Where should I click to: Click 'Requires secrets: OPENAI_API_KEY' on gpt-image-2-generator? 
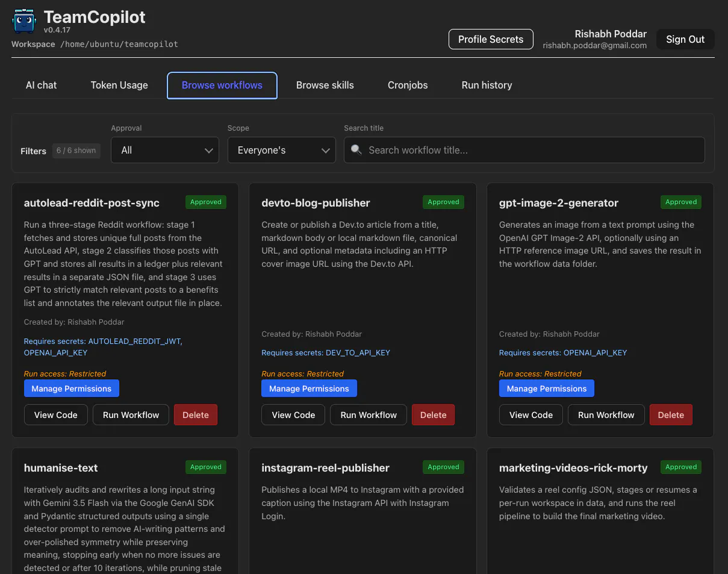tap(563, 352)
